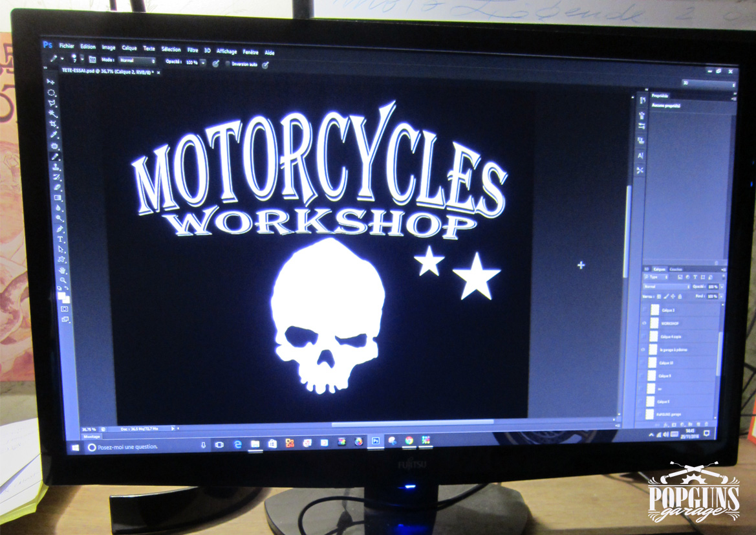This screenshot has height=535, width=756.
Task: Click the Layers panel scrollbar
Action: tap(719, 355)
